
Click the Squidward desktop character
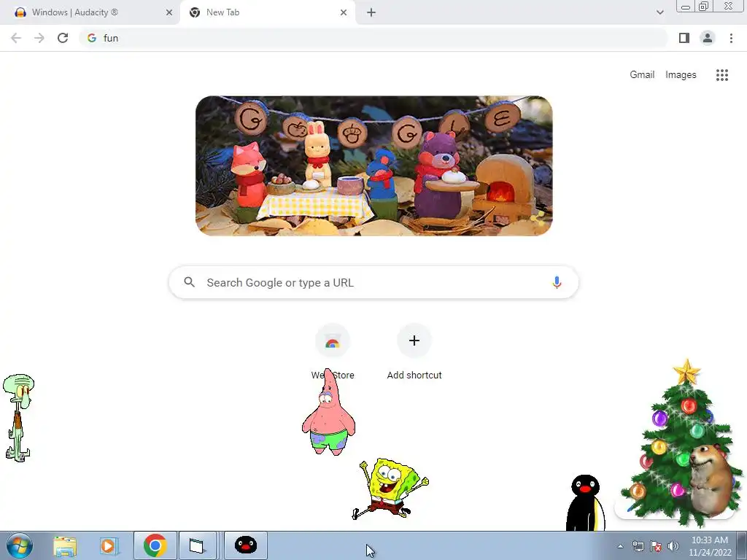[18, 418]
